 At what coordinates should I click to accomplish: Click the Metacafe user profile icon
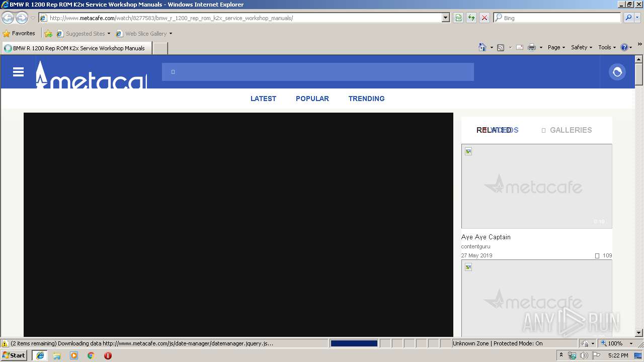[617, 72]
